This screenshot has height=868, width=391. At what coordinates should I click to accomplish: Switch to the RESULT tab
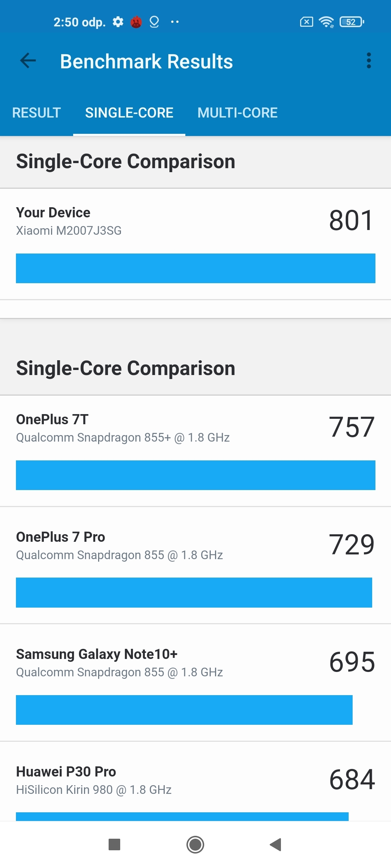(36, 112)
